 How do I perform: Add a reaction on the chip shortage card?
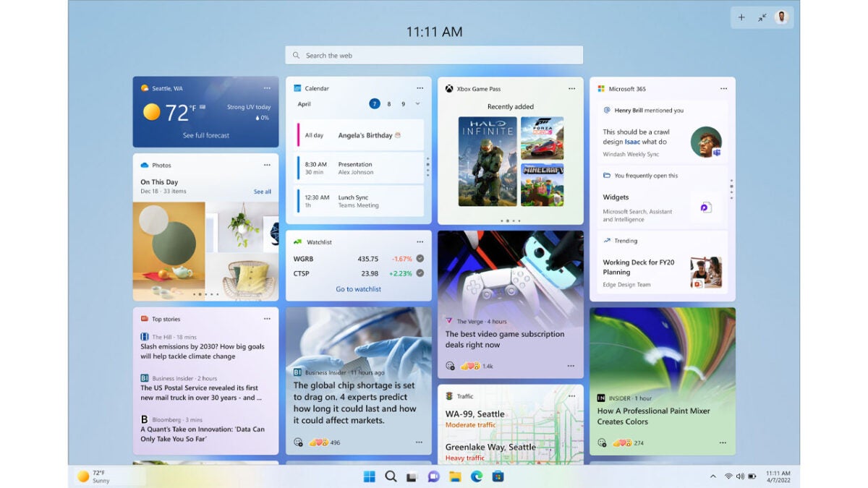[298, 442]
